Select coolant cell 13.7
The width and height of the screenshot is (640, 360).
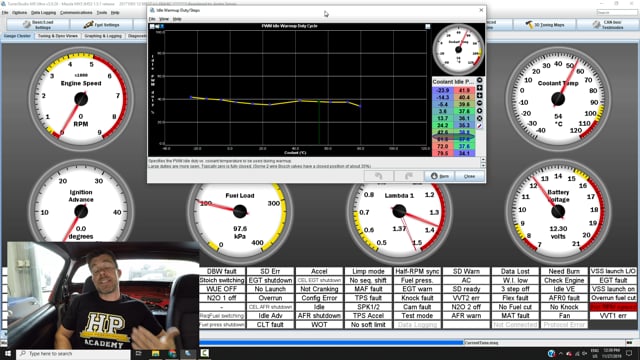click(x=443, y=118)
